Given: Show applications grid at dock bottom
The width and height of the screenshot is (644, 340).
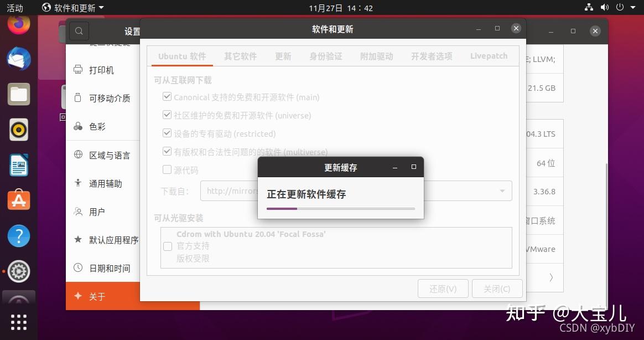Looking at the screenshot, I should tap(18, 322).
